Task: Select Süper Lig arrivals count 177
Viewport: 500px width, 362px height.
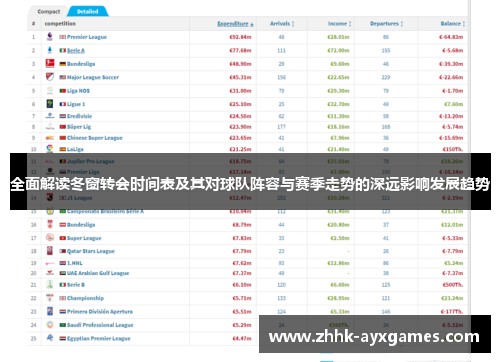Action: (282, 127)
